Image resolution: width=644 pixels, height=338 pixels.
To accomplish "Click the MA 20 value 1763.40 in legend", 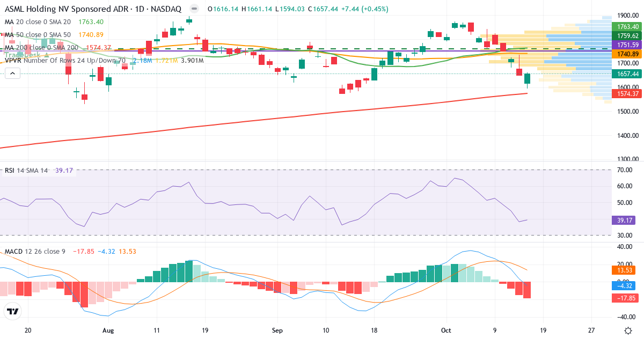I will point(91,21).
